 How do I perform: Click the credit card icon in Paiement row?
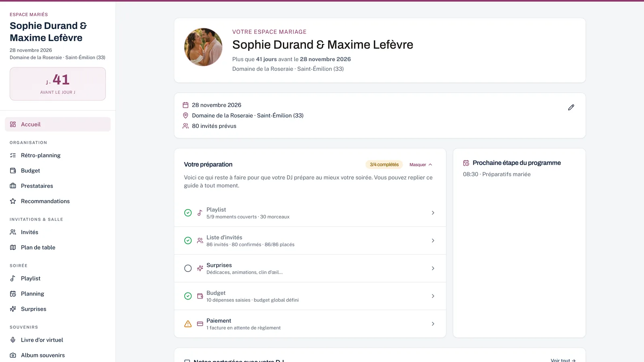(x=200, y=324)
